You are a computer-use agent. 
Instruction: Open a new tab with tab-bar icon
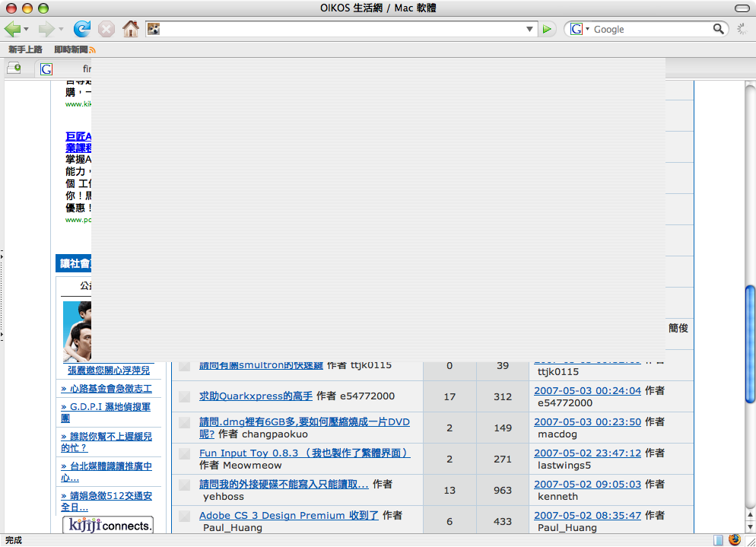[14, 68]
